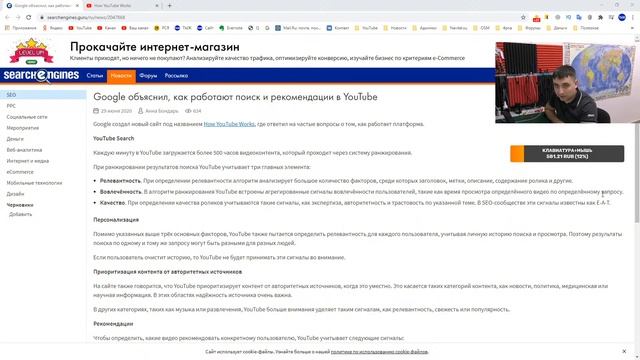The height and width of the screenshot is (360, 640).
Task: Open the Chrome three-dot menu
Action: click(x=633, y=17)
